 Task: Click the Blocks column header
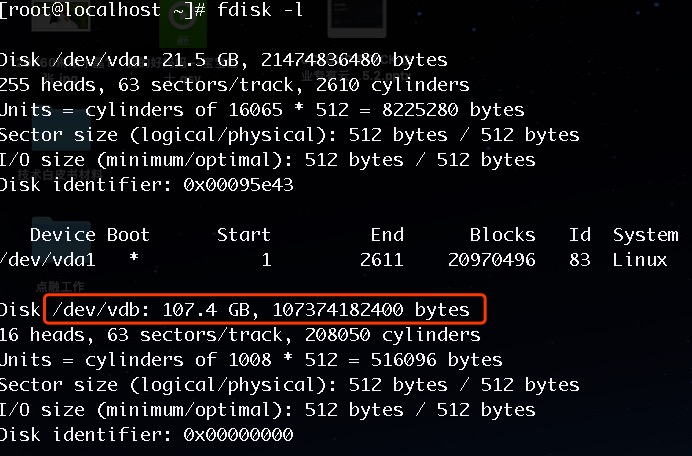point(503,235)
